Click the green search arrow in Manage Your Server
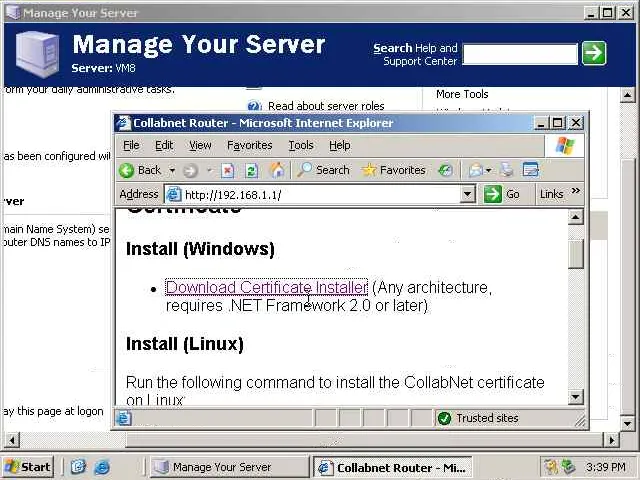The image size is (640, 480). pyautogui.click(x=594, y=53)
